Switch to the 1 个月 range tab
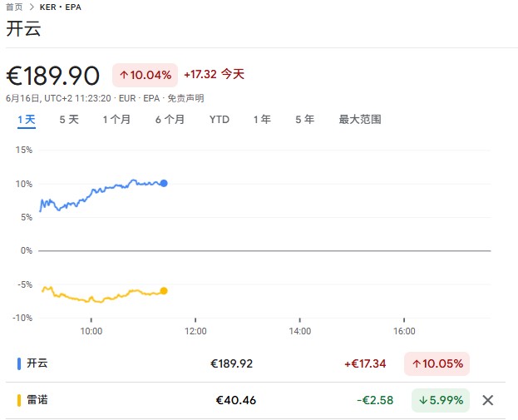518x420 pixels. [x=116, y=120]
